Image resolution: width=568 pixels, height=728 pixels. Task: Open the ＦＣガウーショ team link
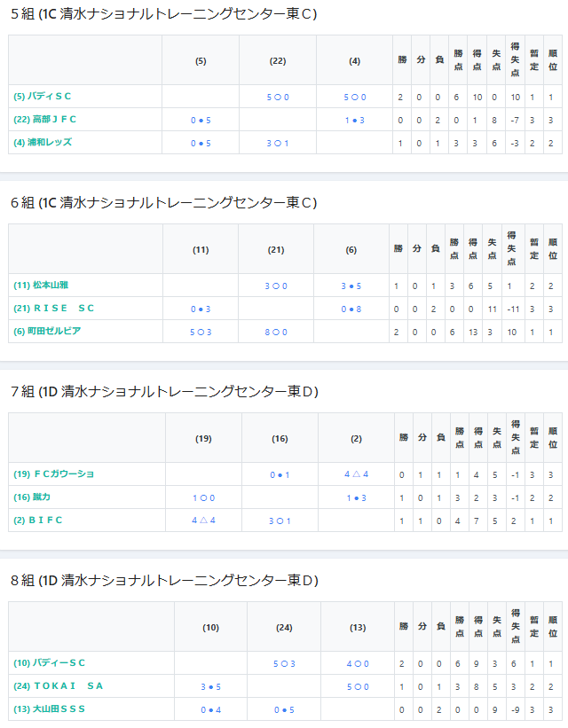54,474
